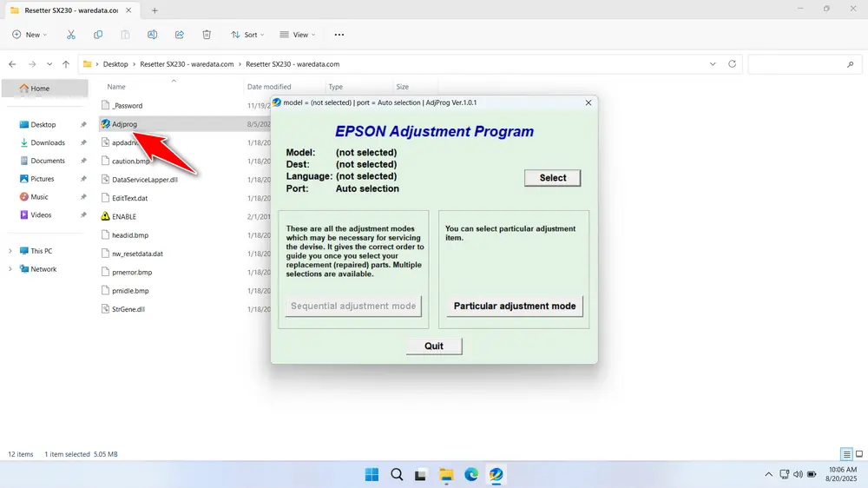Click Desktop in the breadcrumb path
This screenshot has width=868, height=488.
click(x=115, y=64)
